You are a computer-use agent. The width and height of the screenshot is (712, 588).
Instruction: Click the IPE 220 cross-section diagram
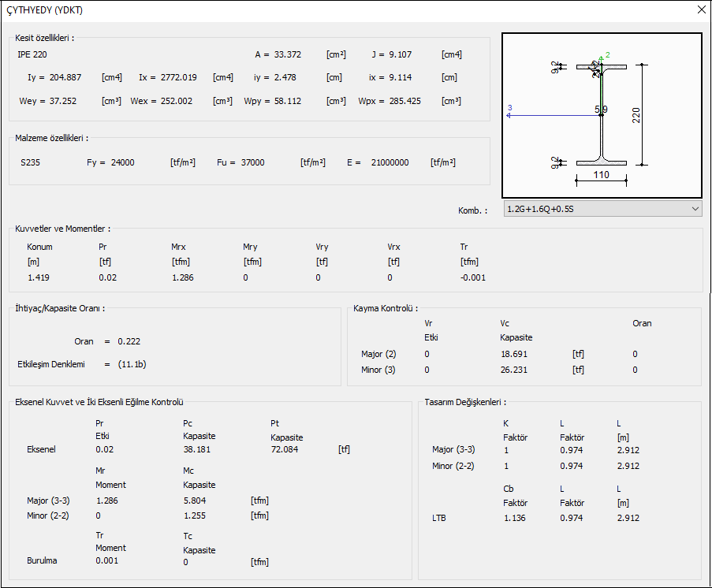click(602, 115)
